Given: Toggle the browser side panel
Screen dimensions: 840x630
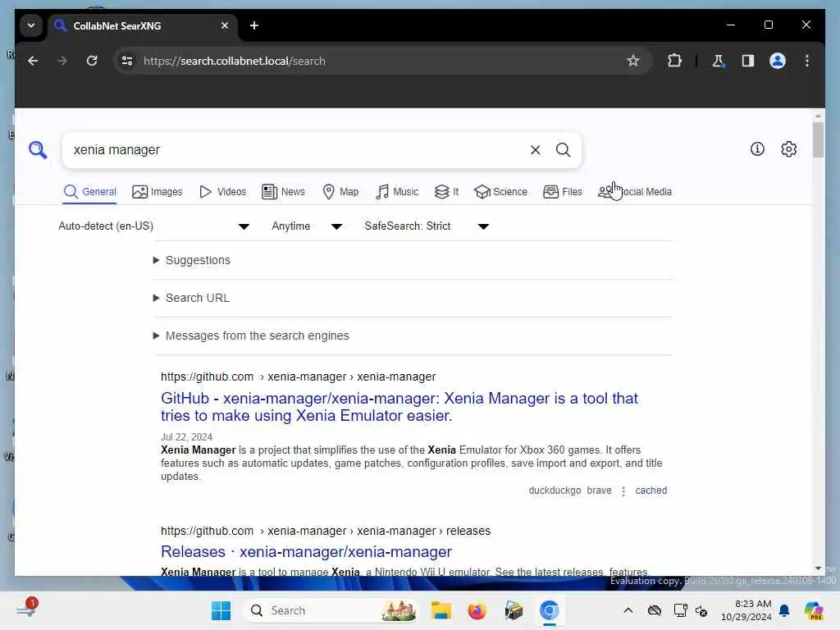Looking at the screenshot, I should pyautogui.click(x=748, y=61).
